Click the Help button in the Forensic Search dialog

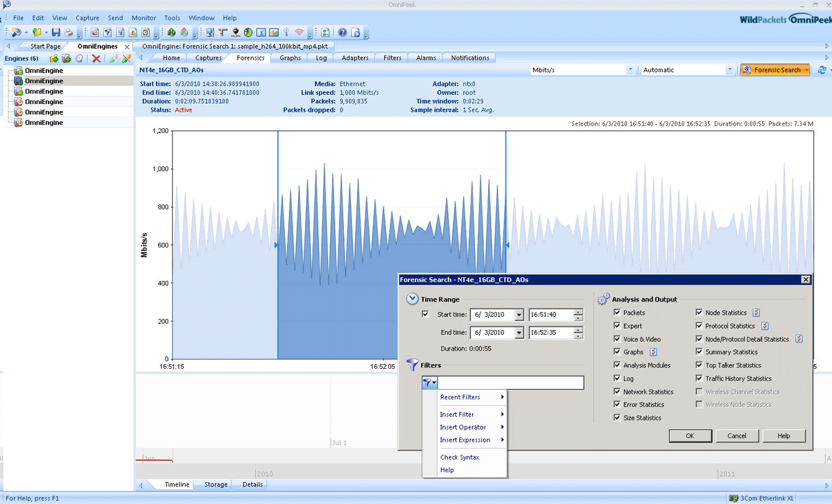pyautogui.click(x=784, y=436)
